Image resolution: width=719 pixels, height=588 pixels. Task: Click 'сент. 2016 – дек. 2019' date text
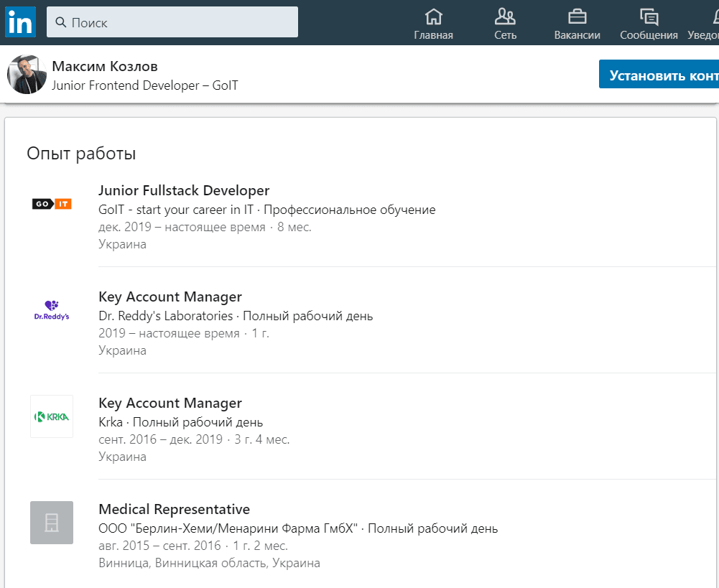160,439
